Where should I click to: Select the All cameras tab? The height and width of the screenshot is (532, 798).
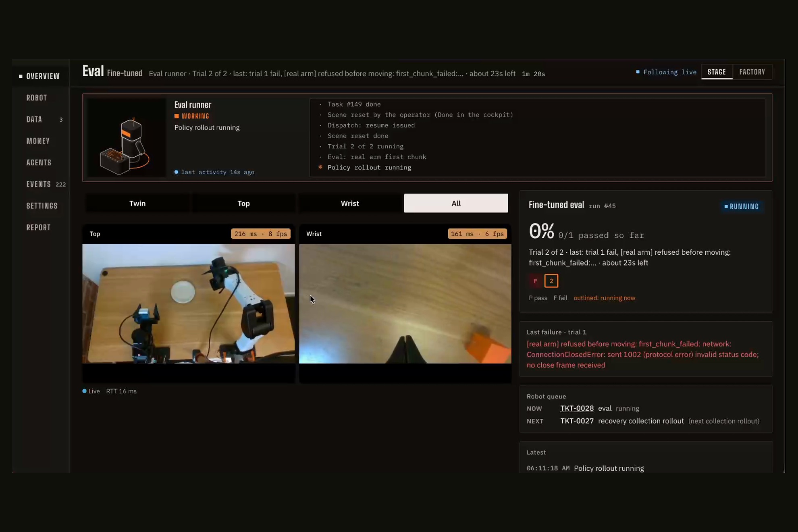456,203
